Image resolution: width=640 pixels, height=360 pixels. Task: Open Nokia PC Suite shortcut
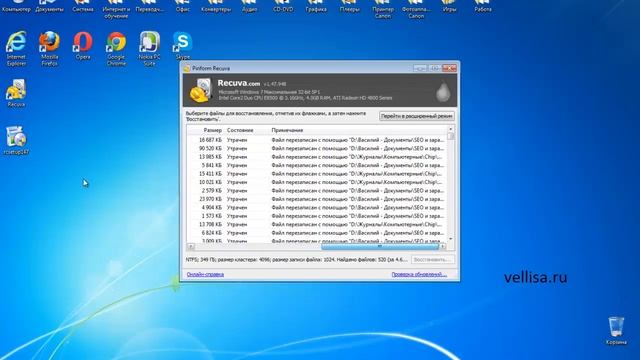coord(149,48)
